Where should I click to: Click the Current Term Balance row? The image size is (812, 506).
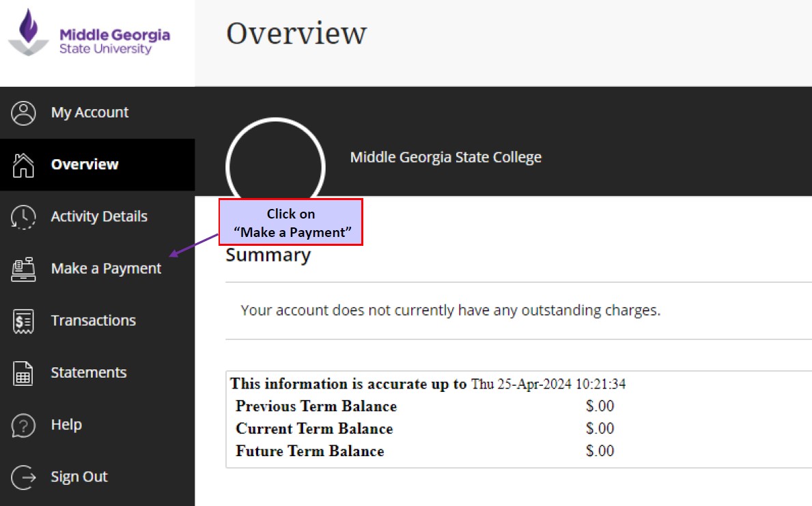click(x=425, y=428)
